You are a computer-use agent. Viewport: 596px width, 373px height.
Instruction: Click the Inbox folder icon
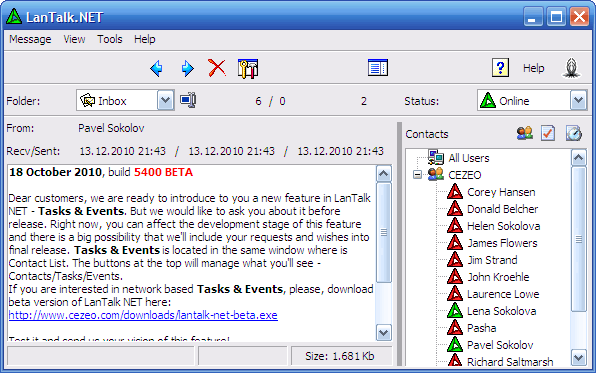[87, 100]
